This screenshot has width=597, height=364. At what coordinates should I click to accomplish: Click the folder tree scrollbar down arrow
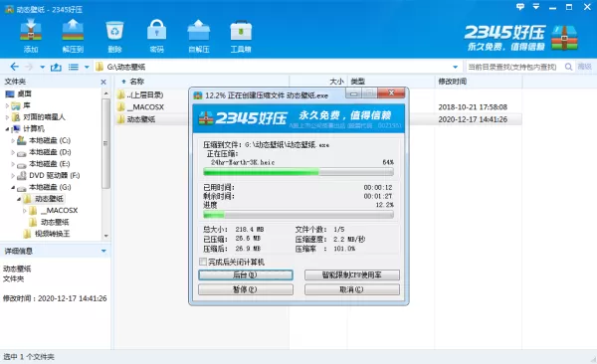105,236
